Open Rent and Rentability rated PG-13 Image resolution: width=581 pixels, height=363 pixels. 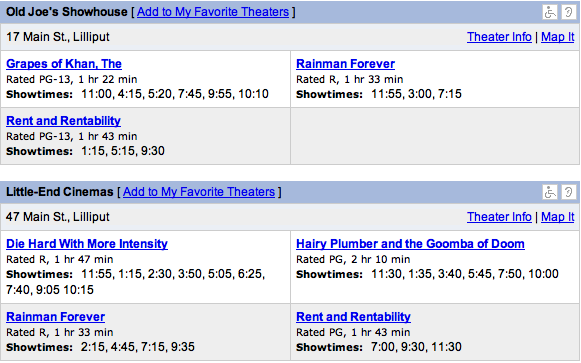(x=63, y=121)
